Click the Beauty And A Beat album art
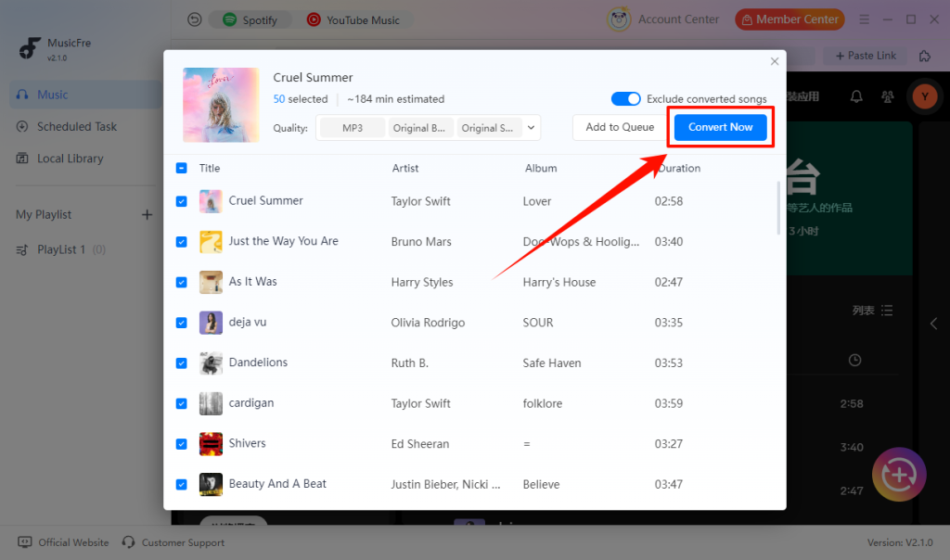The height and width of the screenshot is (560, 950). coord(211,484)
